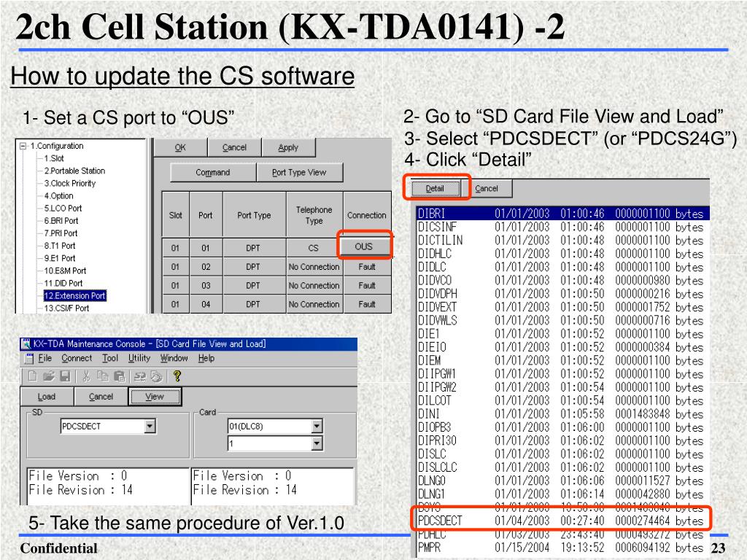Select 2.Portable Station tree item
Image resolution: width=747 pixels, height=560 pixels.
[75, 171]
